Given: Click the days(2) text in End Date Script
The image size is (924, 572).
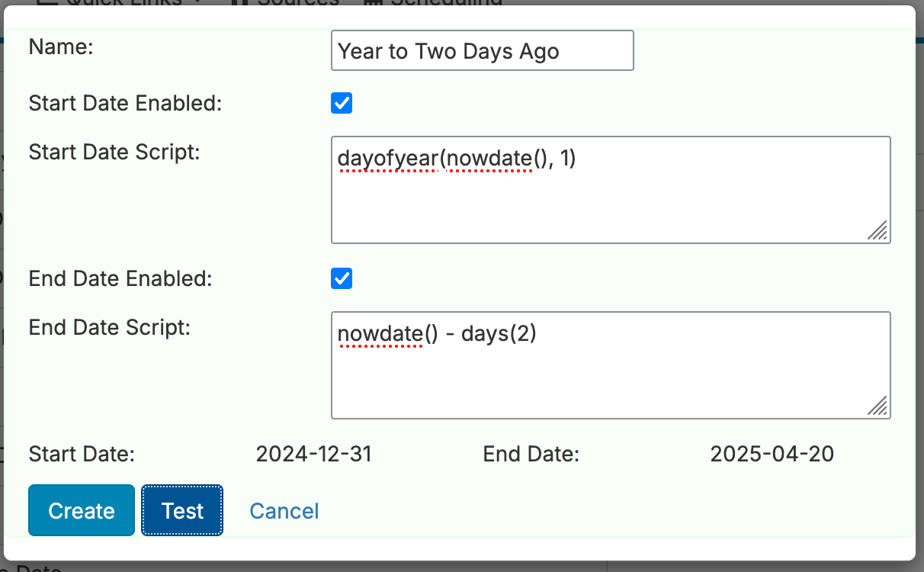Looking at the screenshot, I should (x=499, y=334).
